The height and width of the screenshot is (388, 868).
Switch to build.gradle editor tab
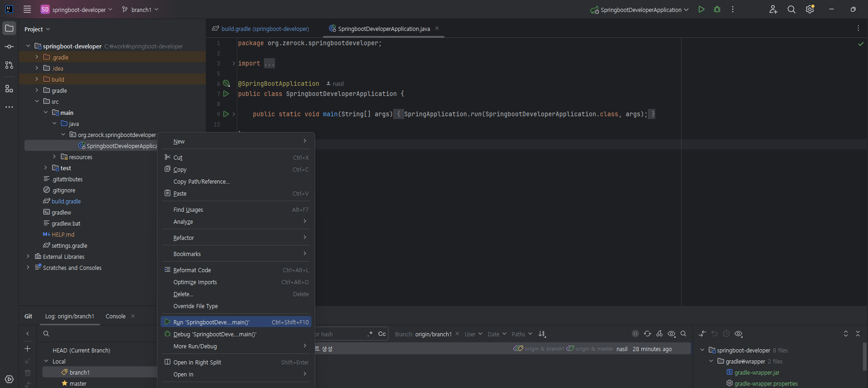pos(261,29)
